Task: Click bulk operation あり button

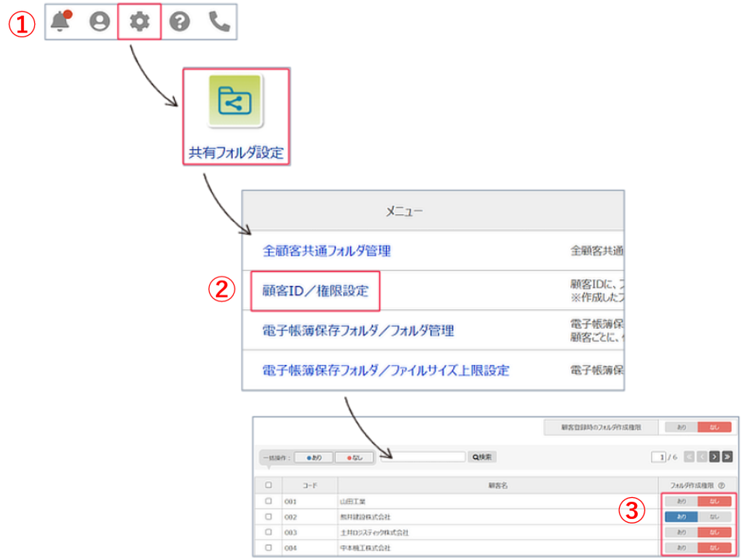Action: pos(314,457)
